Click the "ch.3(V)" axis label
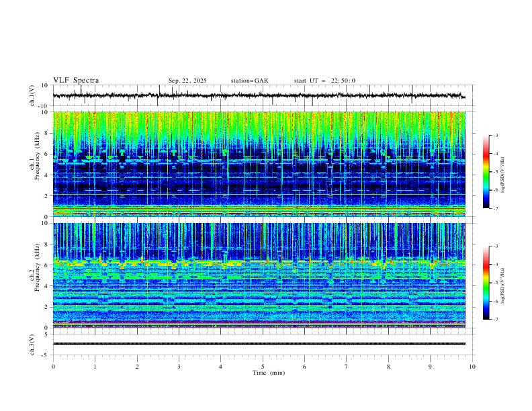This screenshot has width=532, height=411. pyautogui.click(x=32, y=345)
